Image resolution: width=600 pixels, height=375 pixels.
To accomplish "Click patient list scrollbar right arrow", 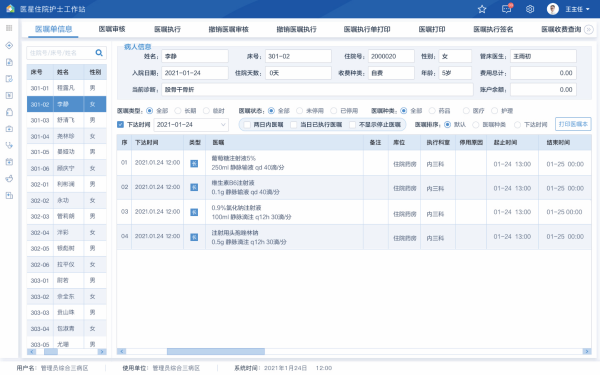I will 102,352.
